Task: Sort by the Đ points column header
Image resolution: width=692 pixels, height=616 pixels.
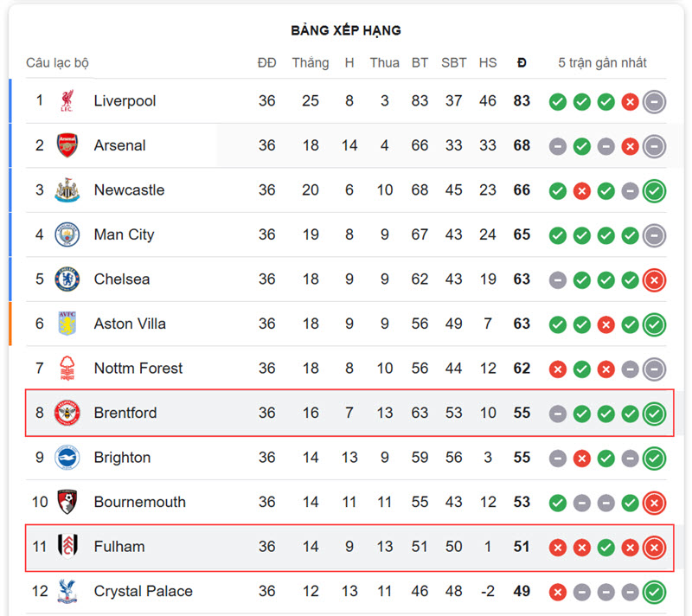Action: tap(522, 62)
